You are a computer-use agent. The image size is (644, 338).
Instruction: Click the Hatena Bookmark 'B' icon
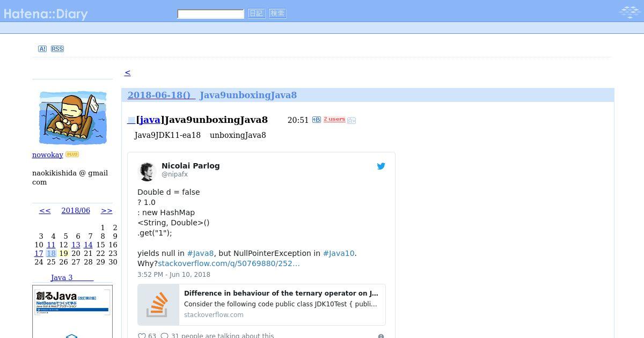(317, 120)
